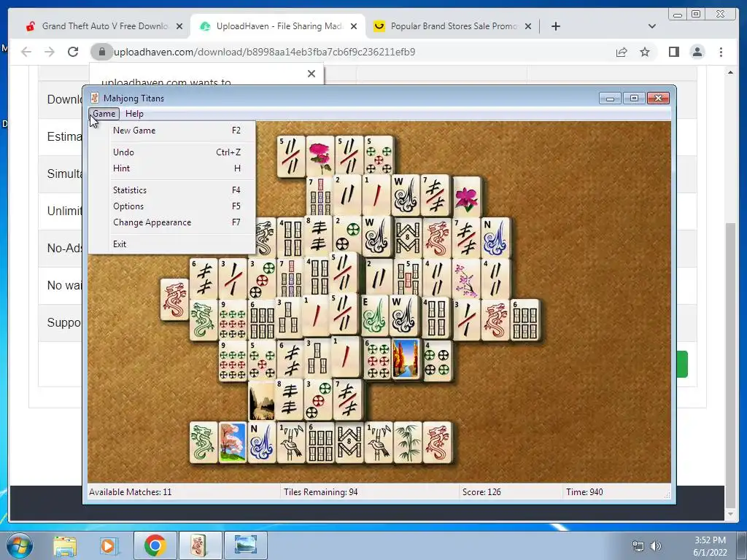Click the Mahjong Titans taskbar button
This screenshot has width=747, height=560.
coord(200,545)
